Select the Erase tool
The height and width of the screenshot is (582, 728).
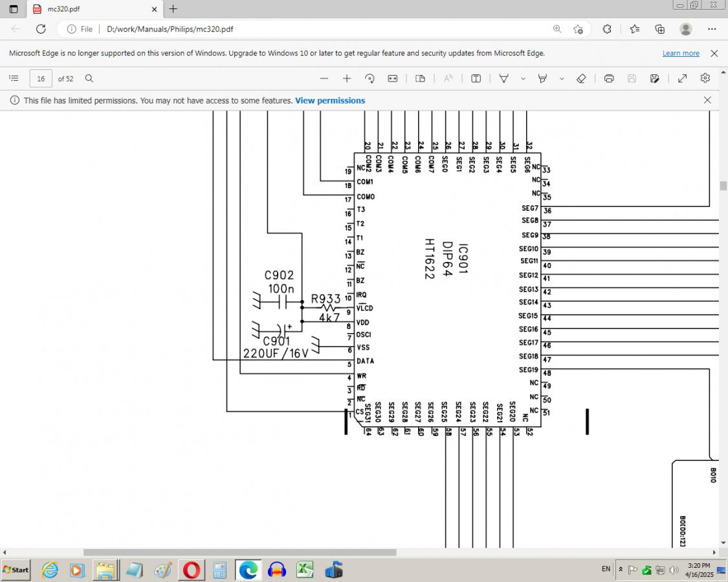coord(581,78)
